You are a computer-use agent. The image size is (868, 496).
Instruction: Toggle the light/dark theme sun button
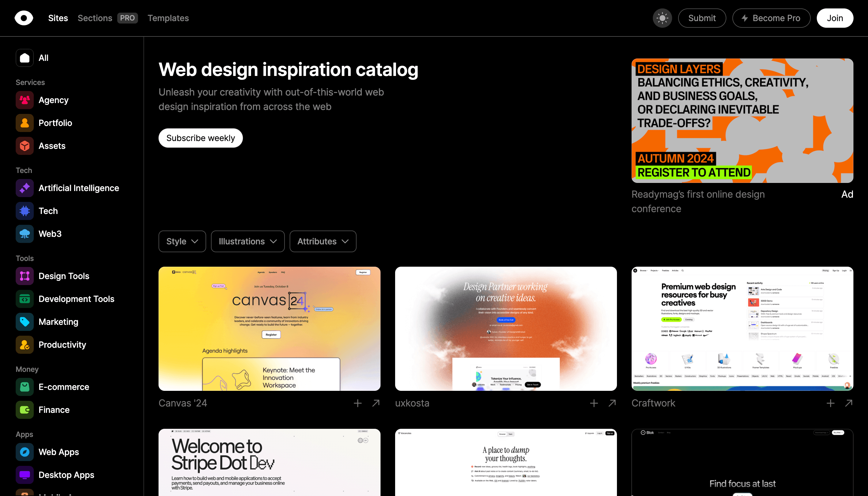662,18
